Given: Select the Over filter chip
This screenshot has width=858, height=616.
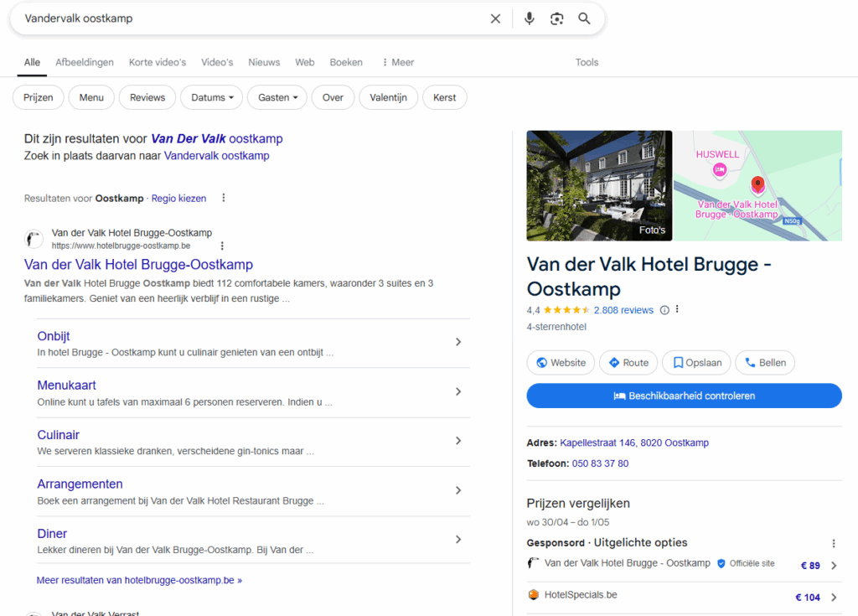Looking at the screenshot, I should click(333, 97).
